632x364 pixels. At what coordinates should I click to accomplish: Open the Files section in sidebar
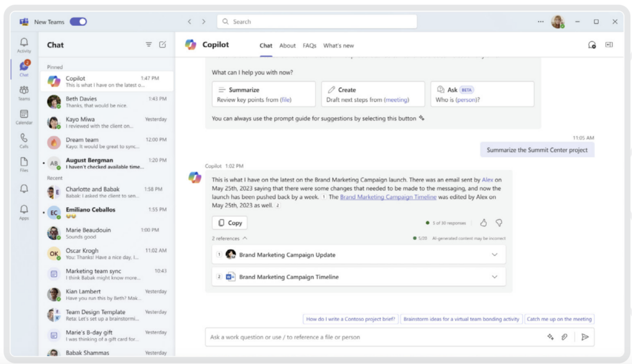[24, 165]
